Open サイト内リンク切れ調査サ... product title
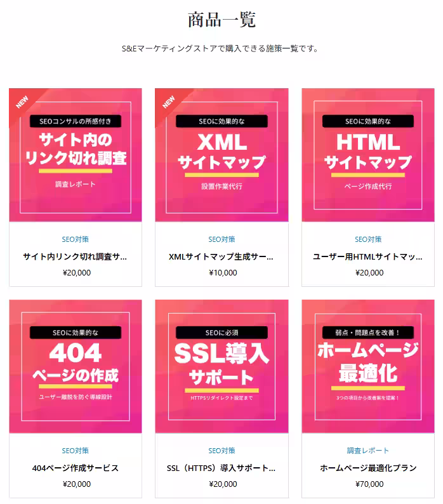443x504 pixels. 76,256
